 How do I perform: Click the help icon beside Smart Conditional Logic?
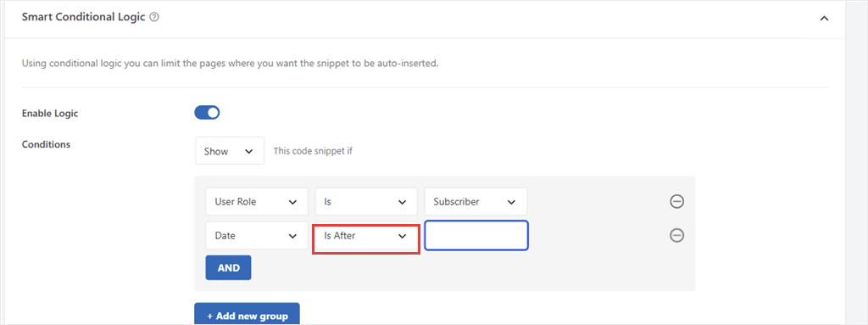154,17
